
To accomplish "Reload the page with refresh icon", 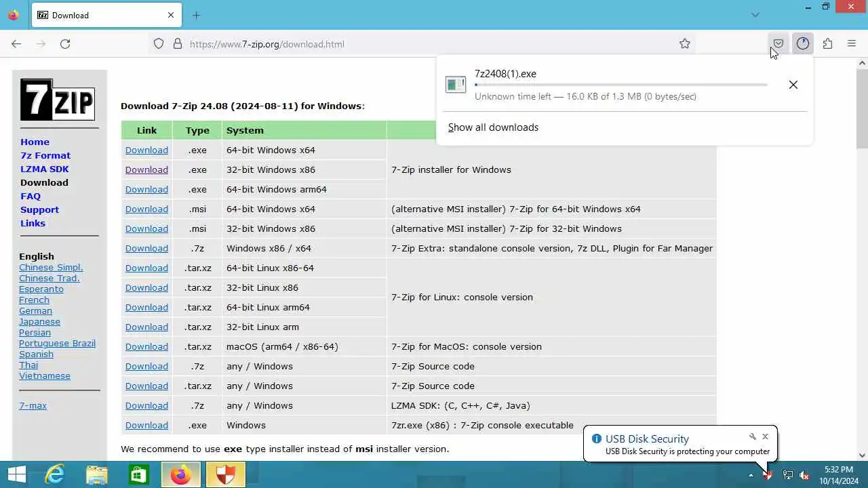I will coord(65,44).
